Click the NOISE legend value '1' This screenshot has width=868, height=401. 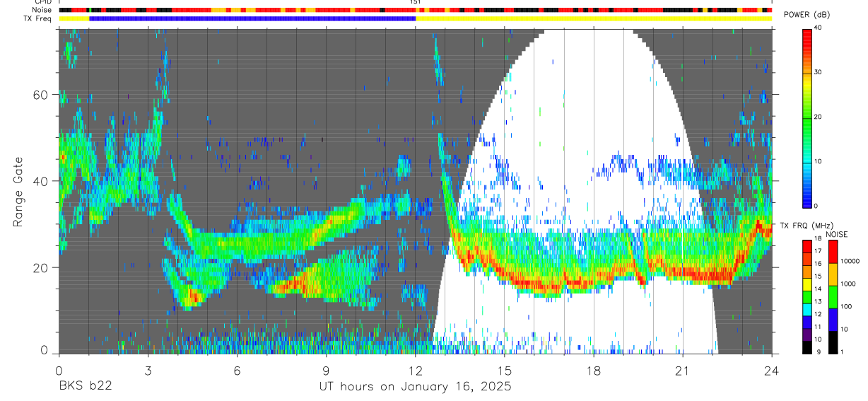(840, 351)
